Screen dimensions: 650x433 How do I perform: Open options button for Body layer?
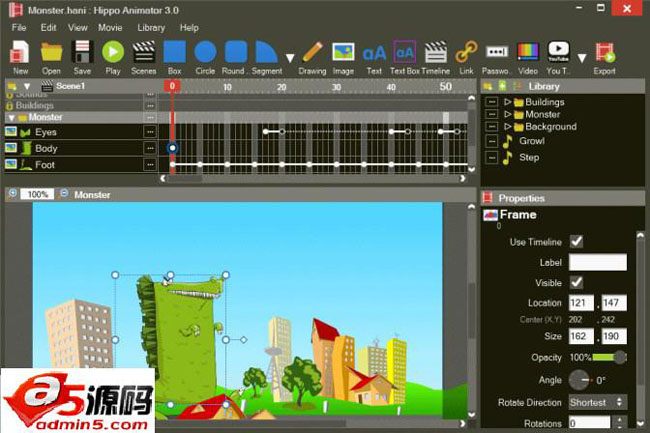pos(150,148)
